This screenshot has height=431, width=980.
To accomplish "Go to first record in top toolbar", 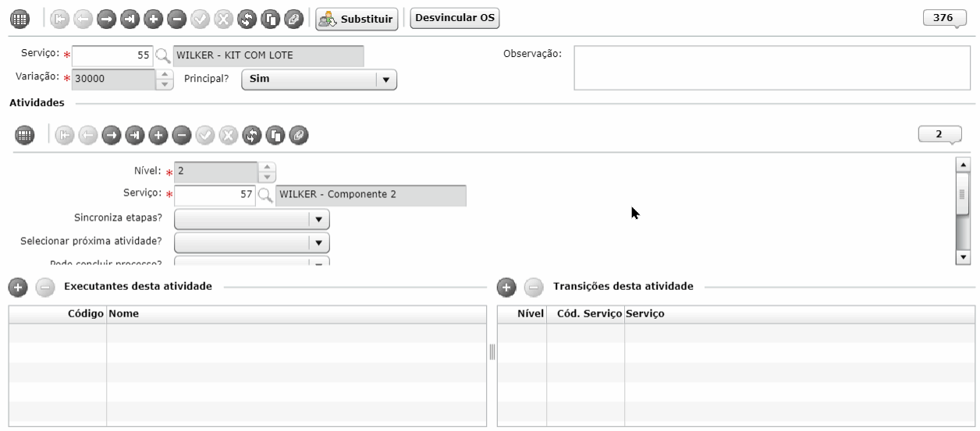I will 60,18.
